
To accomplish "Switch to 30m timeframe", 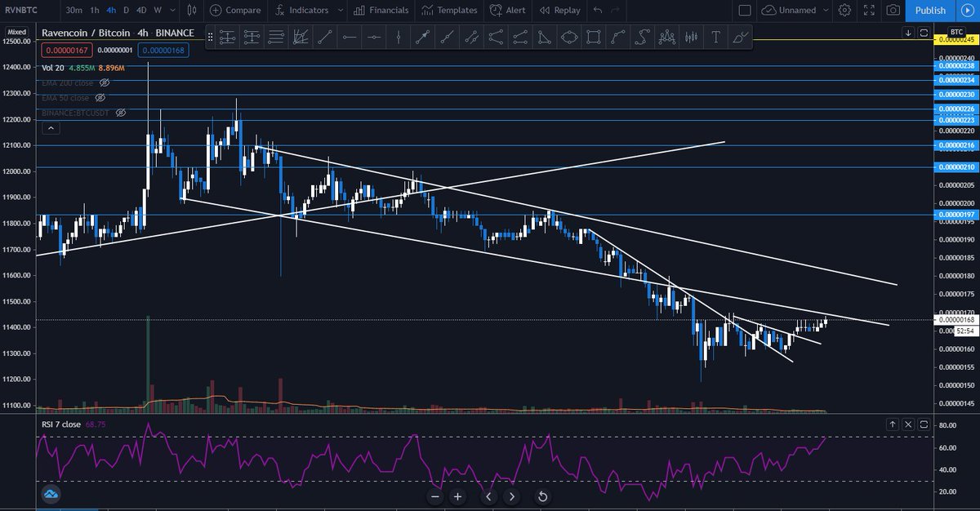I will click(73, 11).
